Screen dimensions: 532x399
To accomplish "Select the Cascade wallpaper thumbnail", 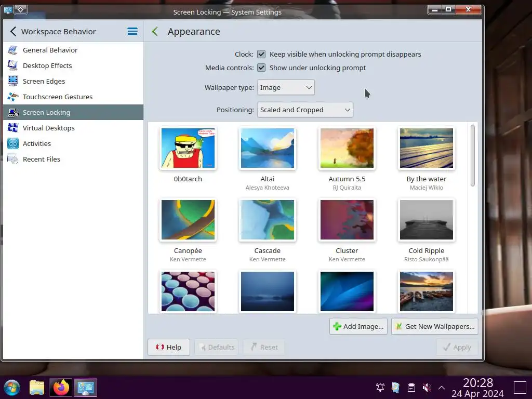I will [268, 220].
